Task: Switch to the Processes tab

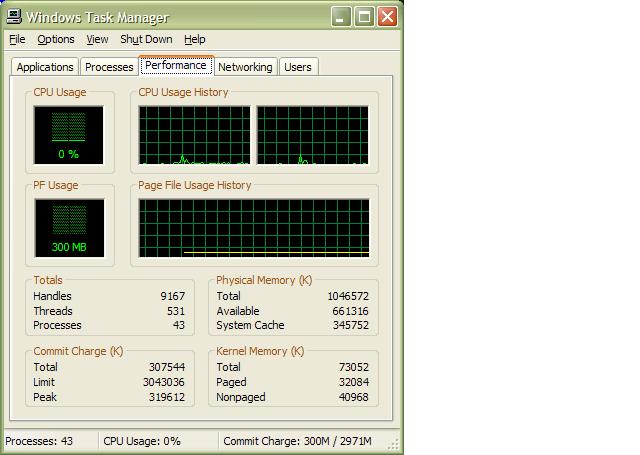Action: tap(109, 67)
